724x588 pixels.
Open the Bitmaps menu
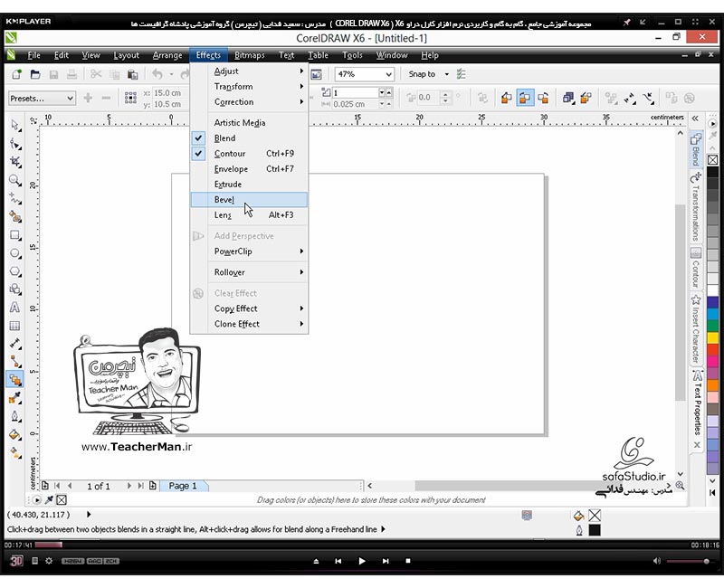coord(250,55)
